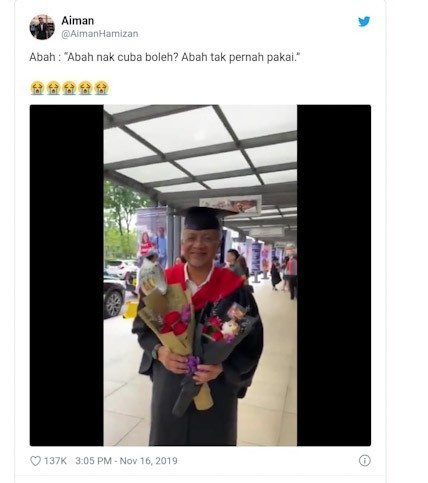Click the 137K like count
Viewport: 428px width, 483px height.
(x=55, y=461)
